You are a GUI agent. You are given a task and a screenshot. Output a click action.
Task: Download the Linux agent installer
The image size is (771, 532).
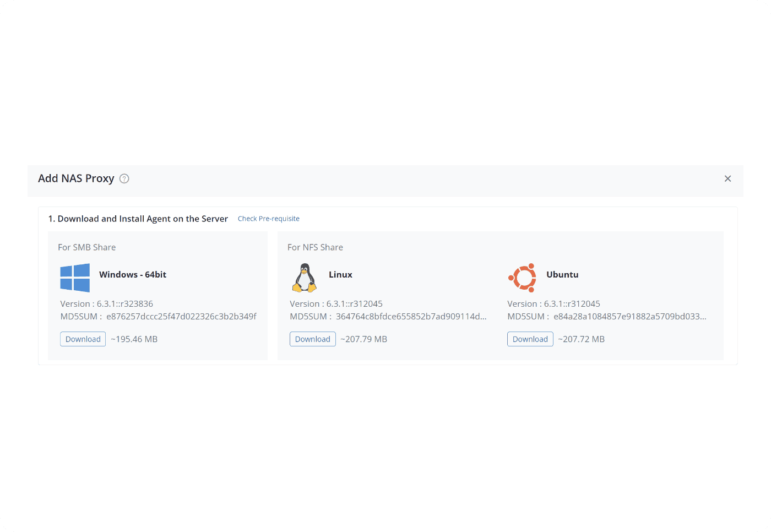click(312, 339)
